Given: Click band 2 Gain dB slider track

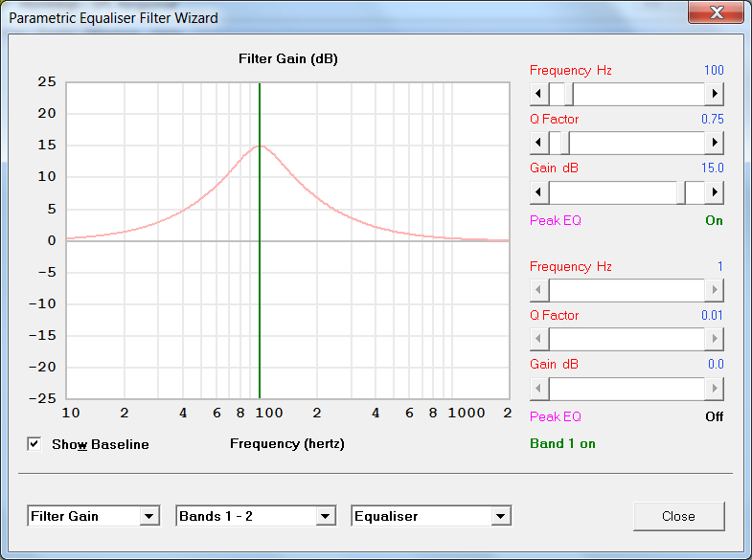Looking at the screenshot, I should (x=627, y=389).
